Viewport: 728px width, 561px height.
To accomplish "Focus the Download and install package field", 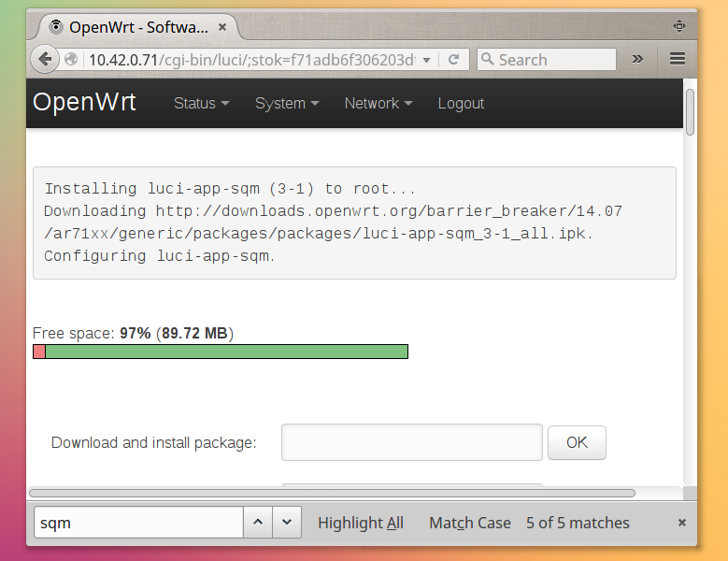I will click(412, 442).
